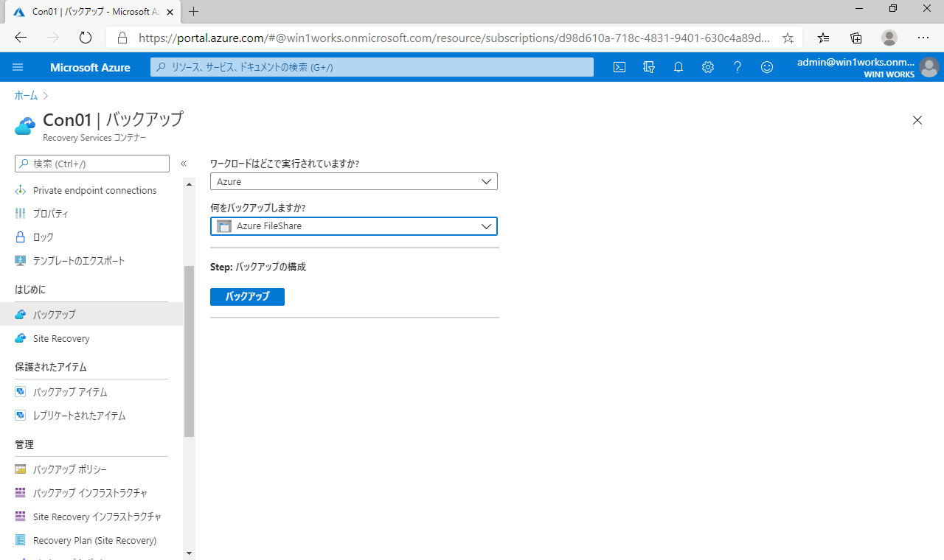Screen dimensions: 944x560
Task: Open the workload location dropdown set to Azure
Action: tap(354, 181)
